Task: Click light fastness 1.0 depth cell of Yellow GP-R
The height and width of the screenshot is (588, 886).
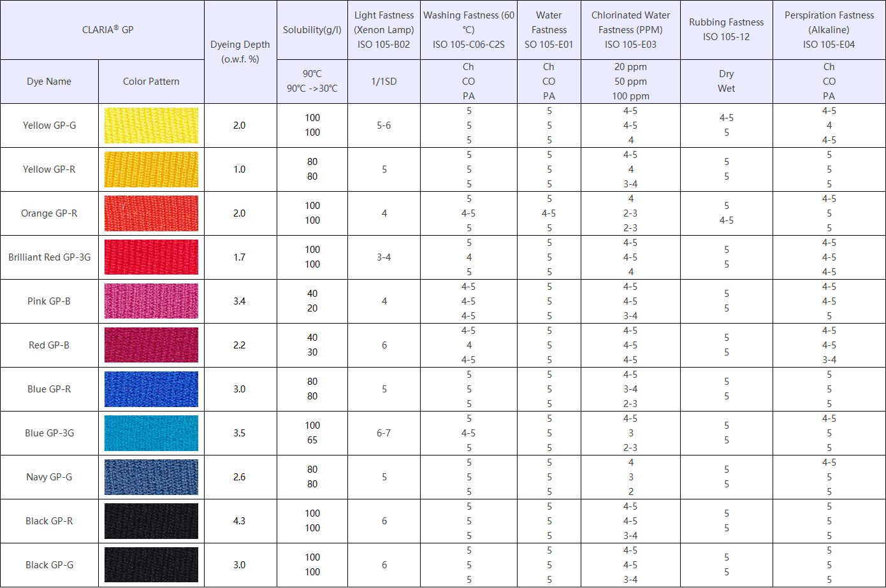Action: 240,169
